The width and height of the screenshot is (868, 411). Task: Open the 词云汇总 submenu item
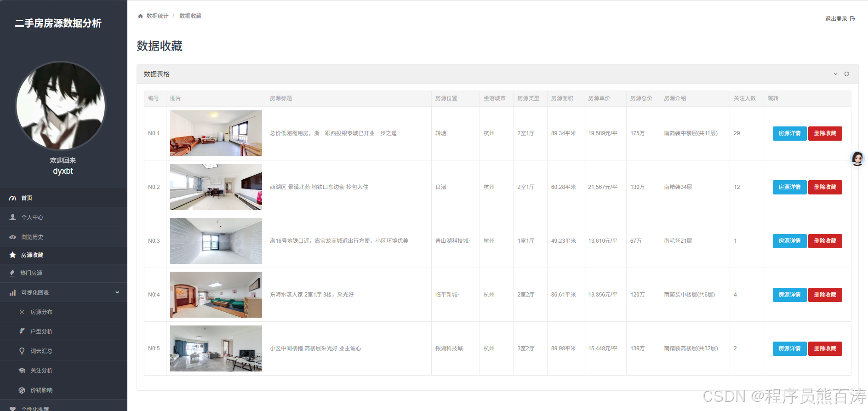click(x=63, y=351)
